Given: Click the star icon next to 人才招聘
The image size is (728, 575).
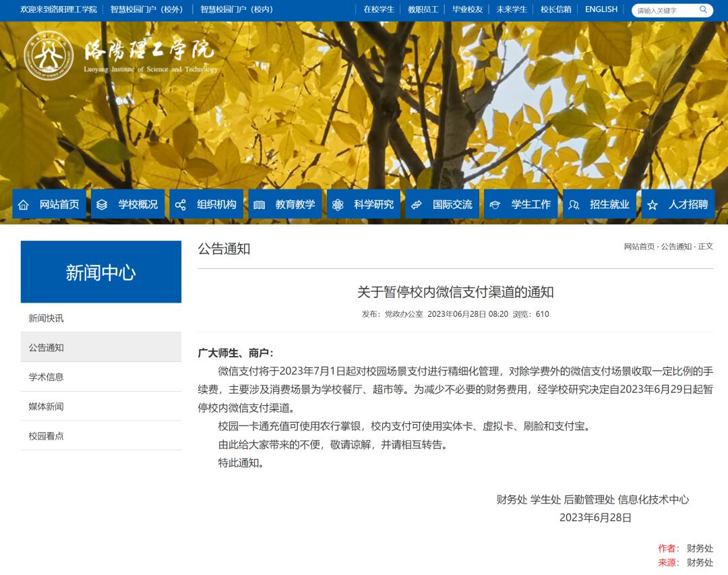Looking at the screenshot, I should (x=653, y=204).
